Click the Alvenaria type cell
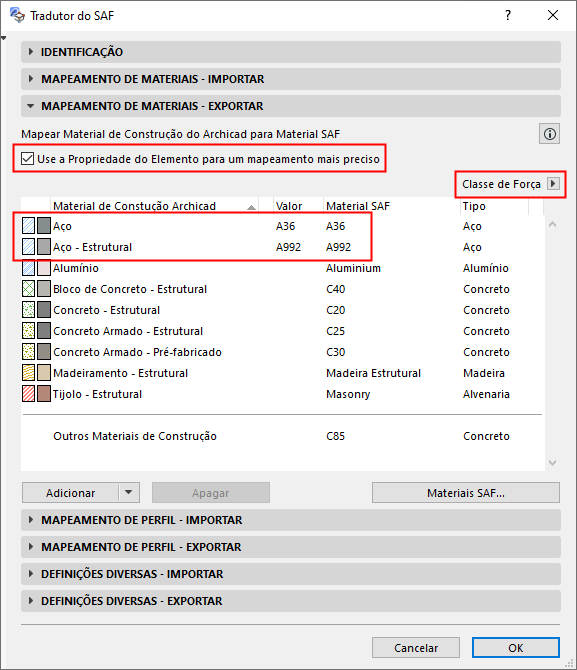The height and width of the screenshot is (670, 577). click(x=486, y=394)
